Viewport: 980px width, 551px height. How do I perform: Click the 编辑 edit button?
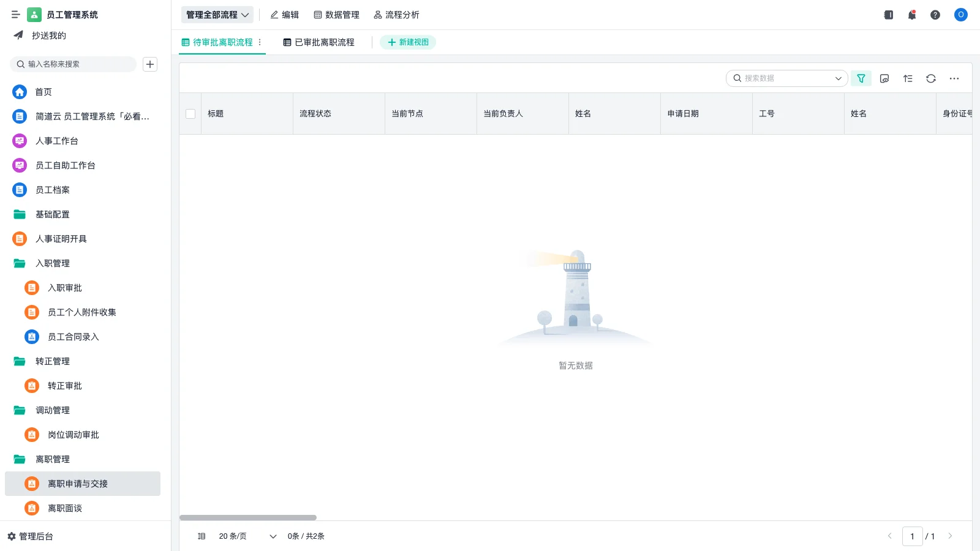tap(285, 15)
